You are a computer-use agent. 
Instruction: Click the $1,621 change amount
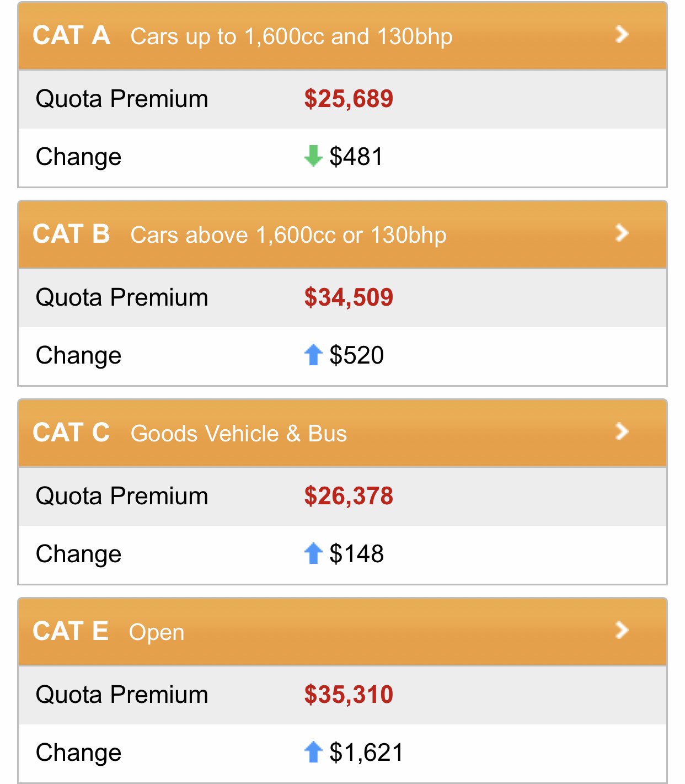coord(366,753)
